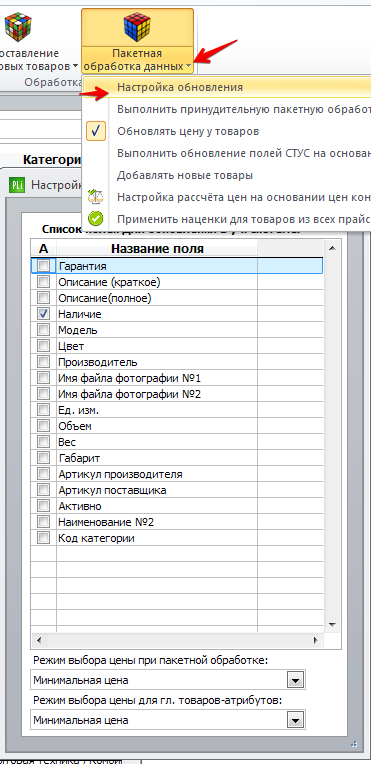The height and width of the screenshot is (764, 371).
Task: Tick the Активно checkbox
Action: tap(44, 506)
